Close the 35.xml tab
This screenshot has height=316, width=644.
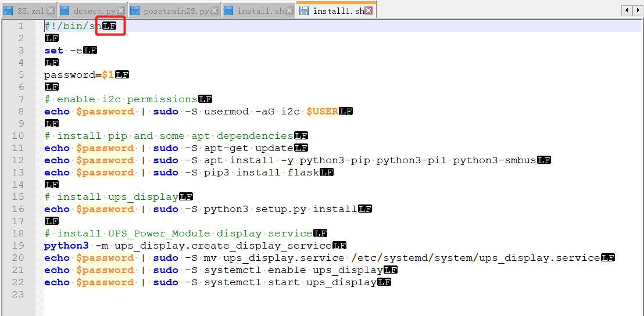pos(51,11)
